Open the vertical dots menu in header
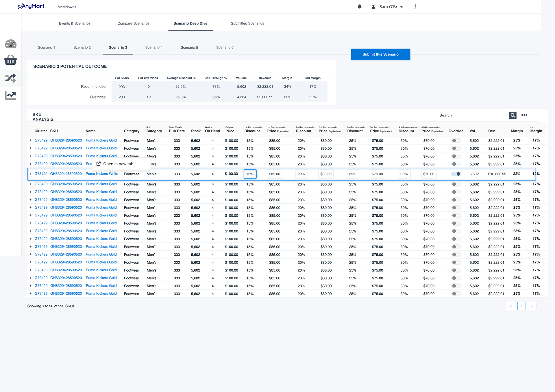The height and width of the screenshot is (392, 555). tap(415, 7)
